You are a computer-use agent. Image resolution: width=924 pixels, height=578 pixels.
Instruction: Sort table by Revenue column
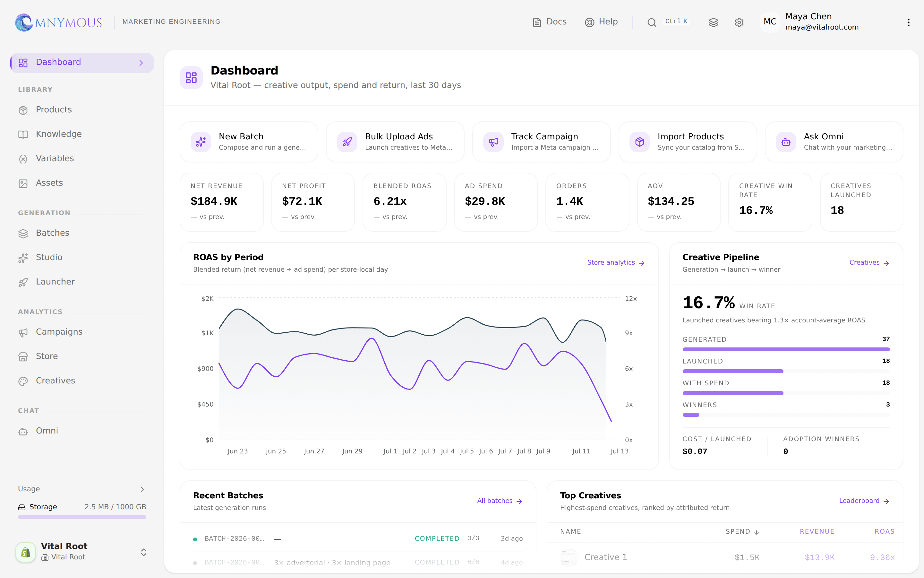(x=817, y=532)
